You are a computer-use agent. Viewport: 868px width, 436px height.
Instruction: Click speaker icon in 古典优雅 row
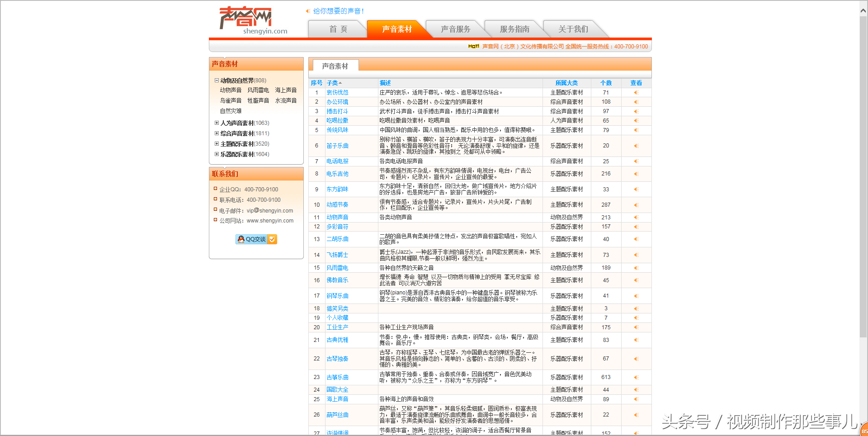[x=636, y=340]
